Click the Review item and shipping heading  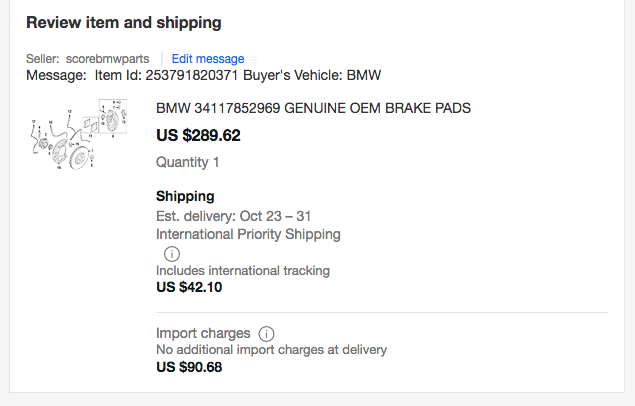coord(124,23)
